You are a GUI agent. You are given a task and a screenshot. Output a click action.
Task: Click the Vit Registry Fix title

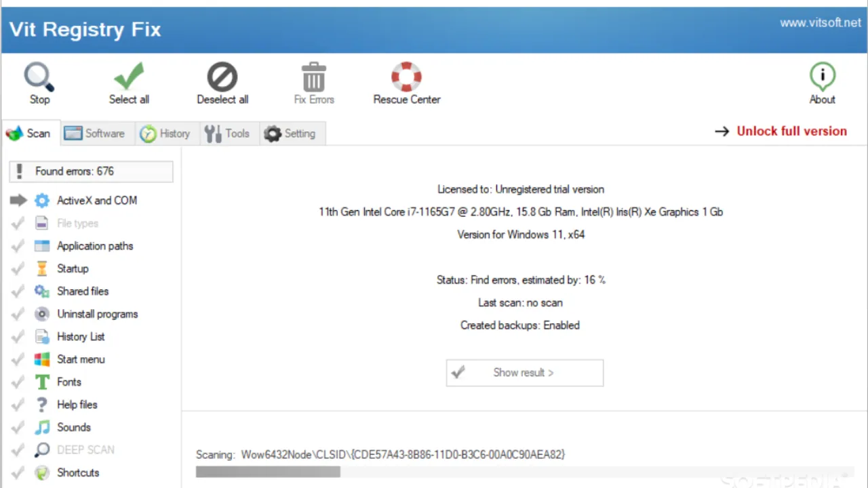[x=85, y=30]
